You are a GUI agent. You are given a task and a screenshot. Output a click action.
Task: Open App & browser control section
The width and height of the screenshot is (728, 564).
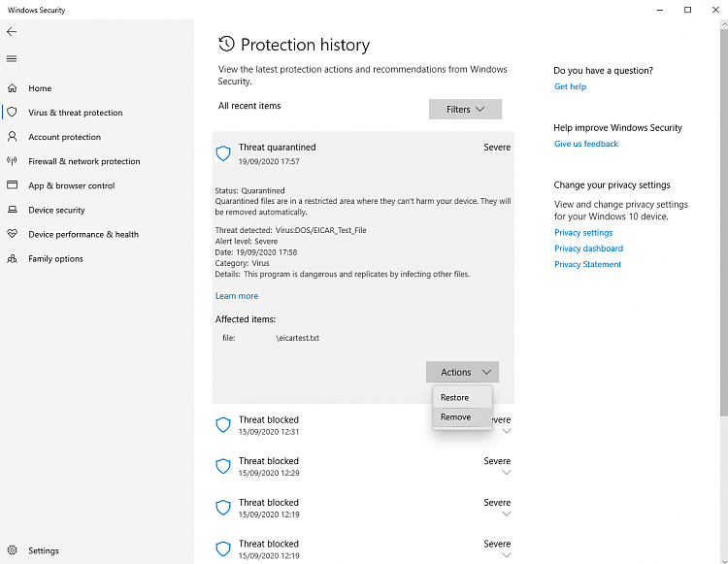point(72,185)
